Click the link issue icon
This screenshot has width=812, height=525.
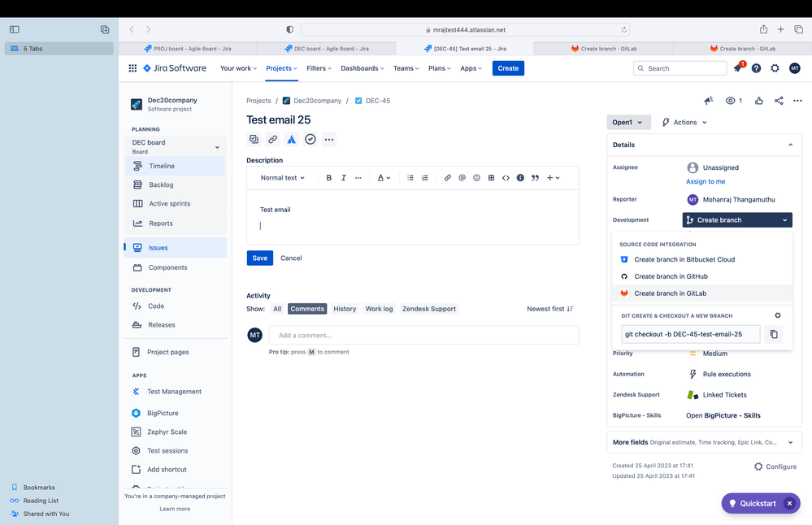[x=272, y=139]
